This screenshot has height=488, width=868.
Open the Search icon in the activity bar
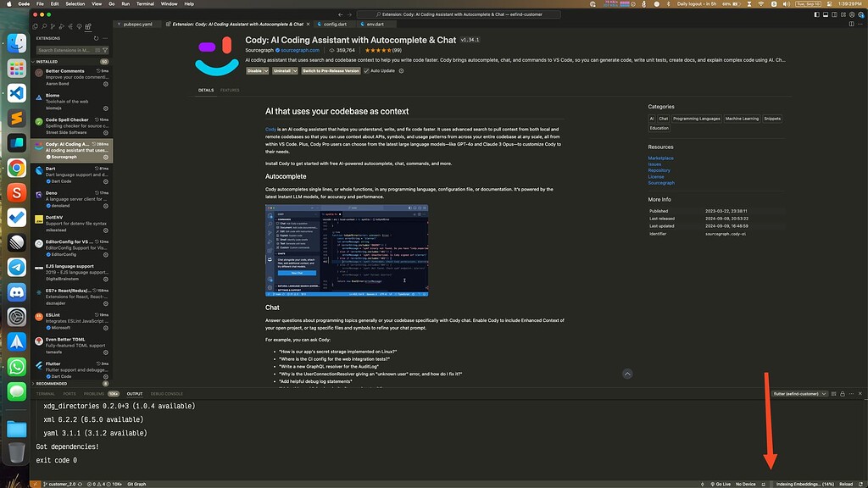[43, 27]
